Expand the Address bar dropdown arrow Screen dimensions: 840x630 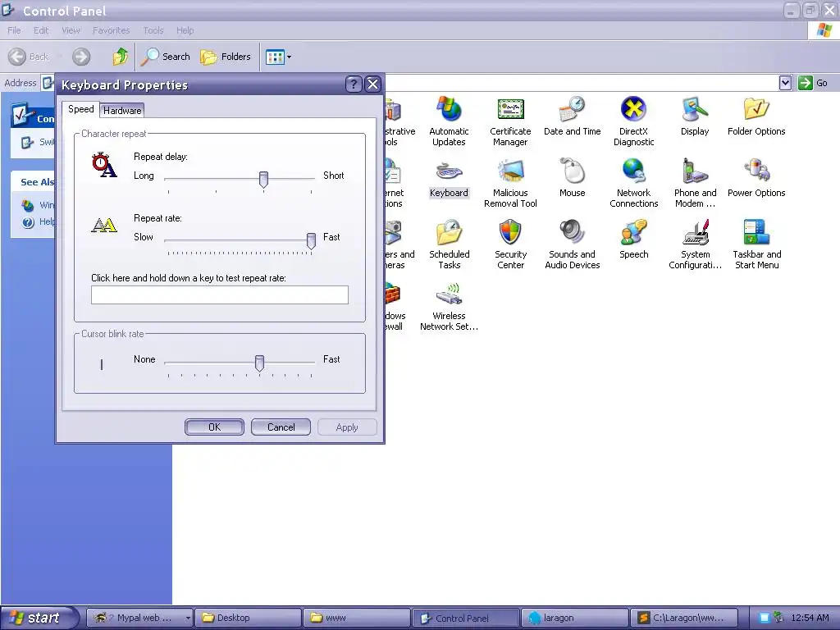pyautogui.click(x=785, y=83)
